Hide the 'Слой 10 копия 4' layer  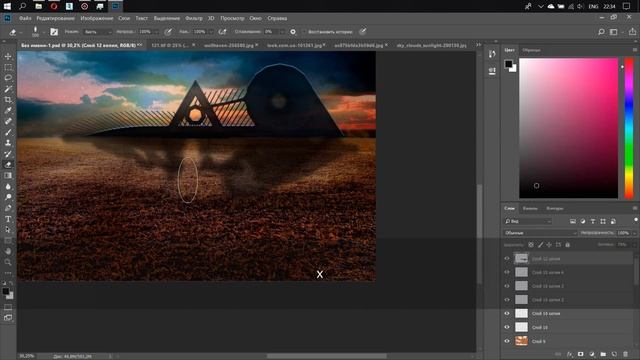click(507, 272)
